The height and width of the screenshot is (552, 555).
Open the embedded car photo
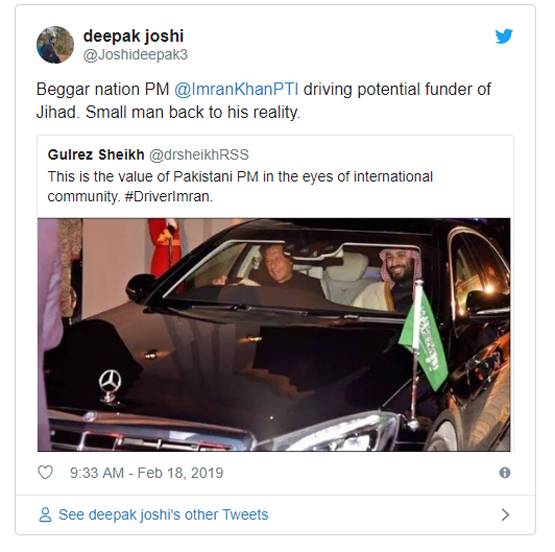[x=274, y=334]
